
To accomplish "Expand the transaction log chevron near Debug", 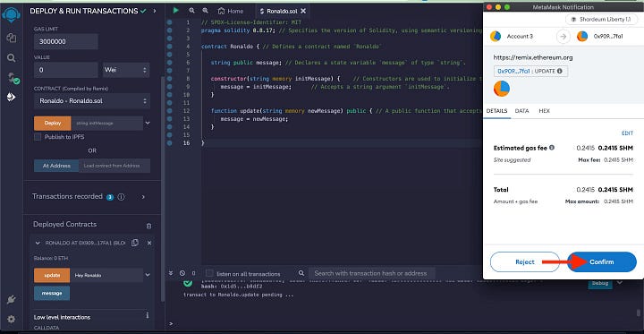I will [620, 283].
